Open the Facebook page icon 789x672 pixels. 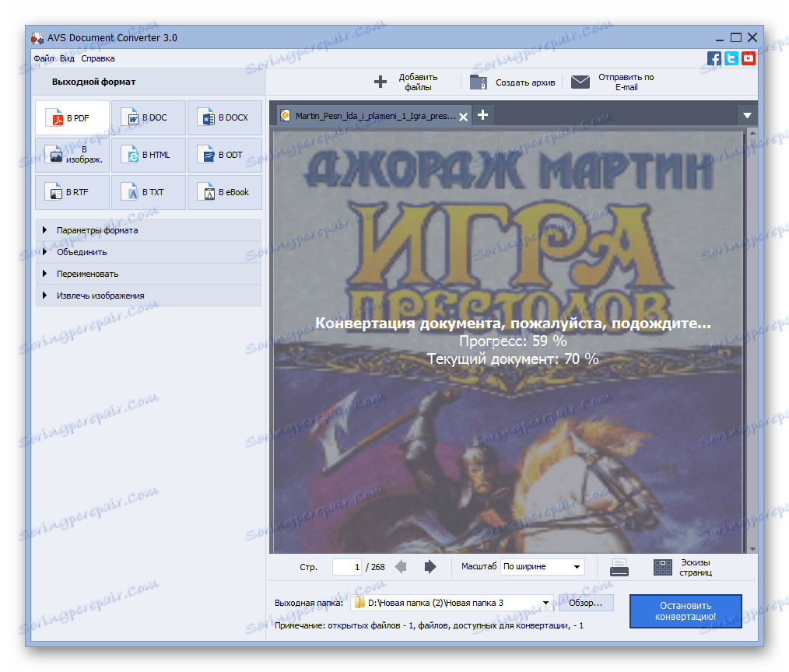(x=714, y=58)
